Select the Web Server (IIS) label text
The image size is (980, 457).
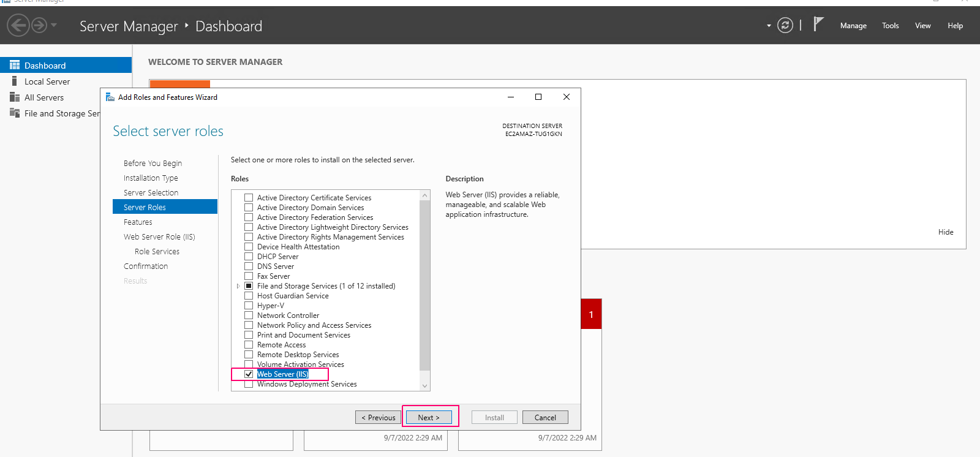click(283, 374)
